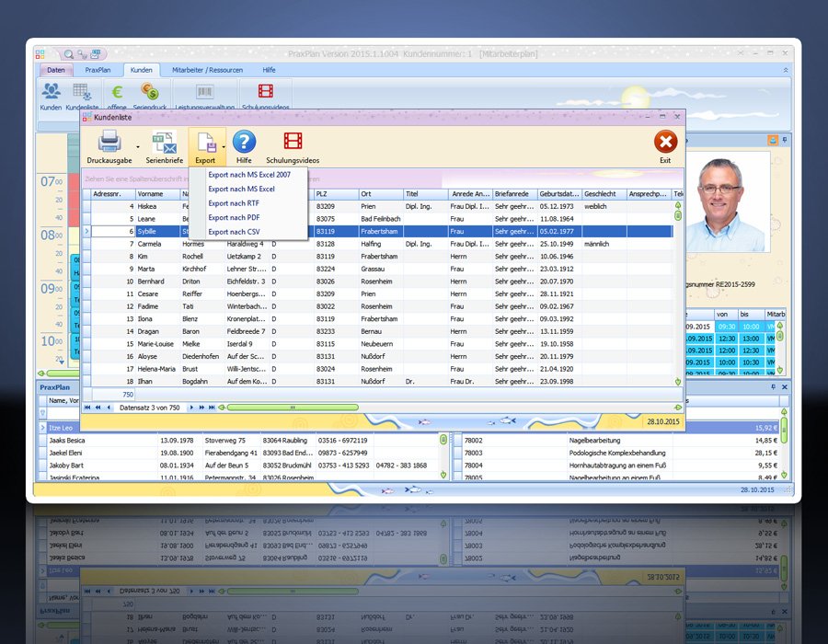Viewport: 828px width, 644px height.
Task: Click vertical scrollbar down arrow in Kundenliste
Action: (x=678, y=382)
